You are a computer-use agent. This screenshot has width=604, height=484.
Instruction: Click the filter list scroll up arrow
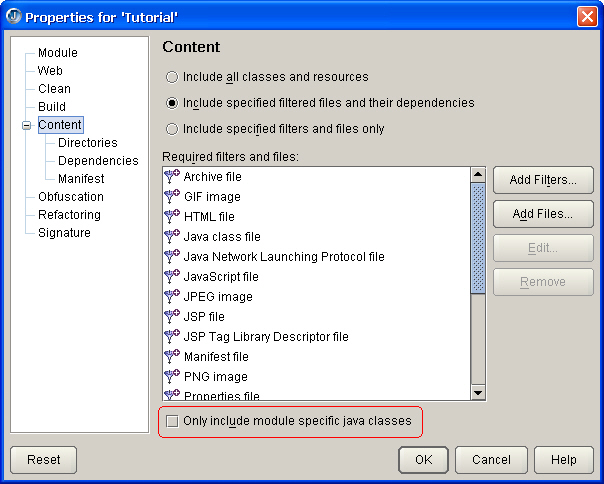pyautogui.click(x=478, y=175)
